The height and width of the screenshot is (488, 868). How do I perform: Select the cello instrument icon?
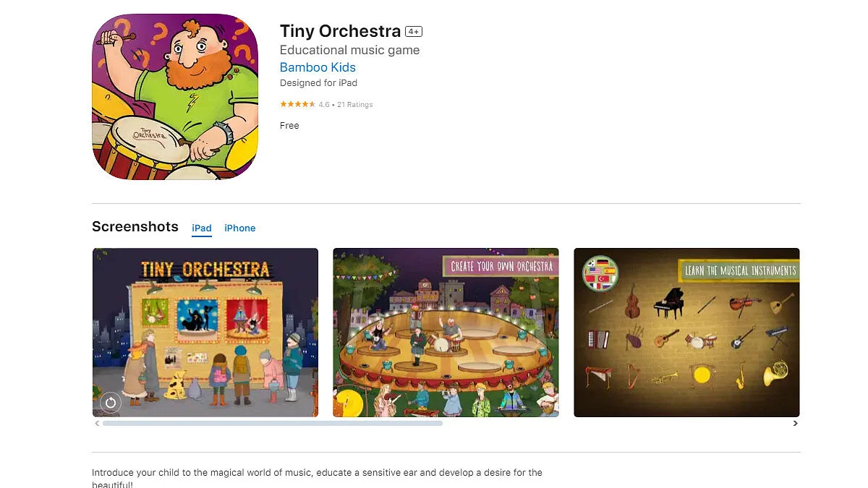[631, 301]
